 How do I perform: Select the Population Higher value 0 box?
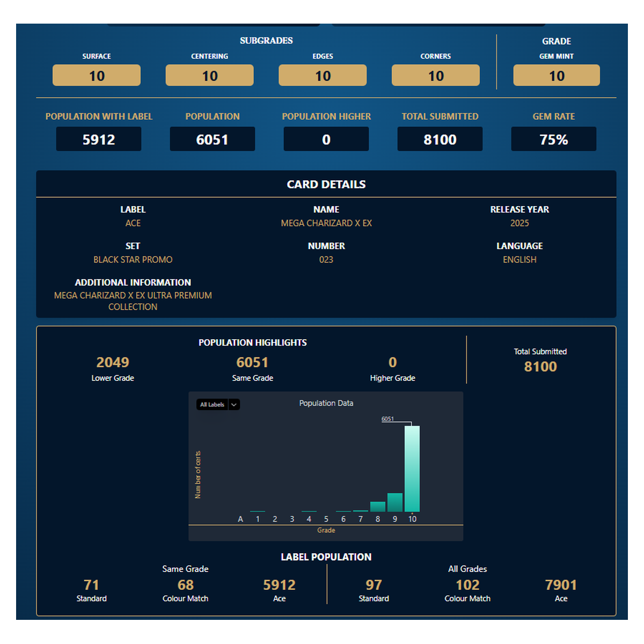pos(326,139)
